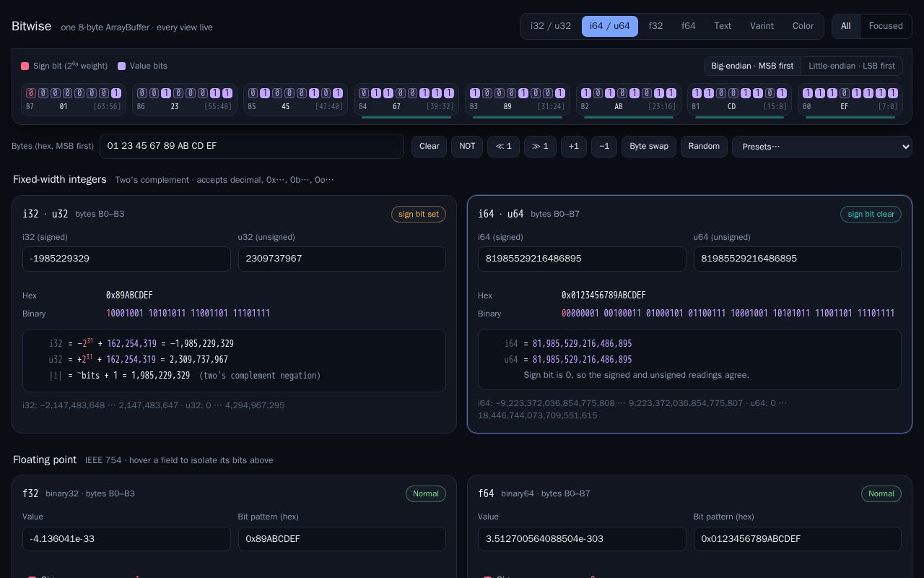Switch to the f64 tab

click(689, 26)
